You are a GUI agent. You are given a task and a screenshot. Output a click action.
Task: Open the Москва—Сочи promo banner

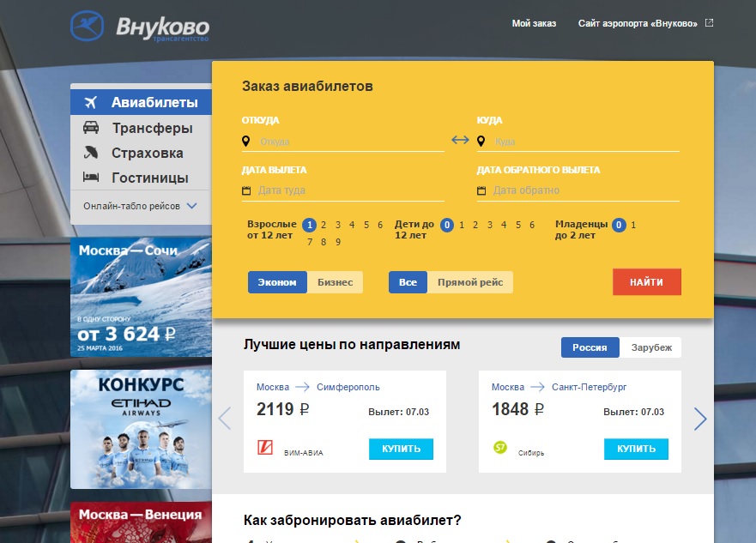(141, 296)
